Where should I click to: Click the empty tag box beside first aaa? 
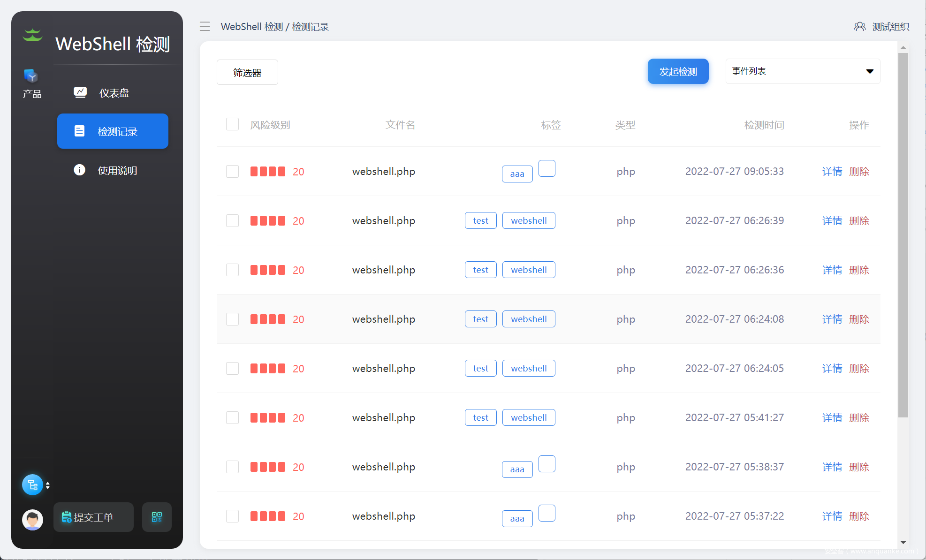(546, 168)
